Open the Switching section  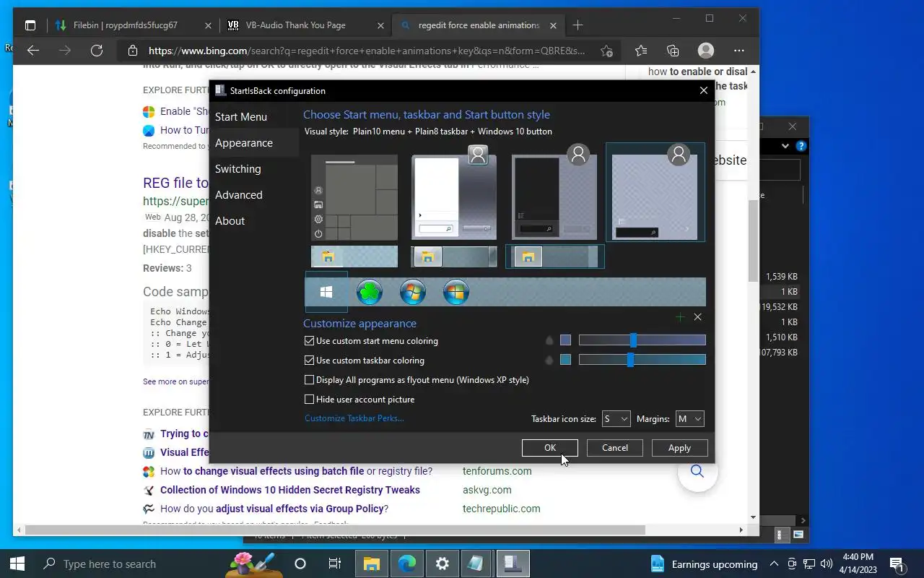[x=238, y=169]
